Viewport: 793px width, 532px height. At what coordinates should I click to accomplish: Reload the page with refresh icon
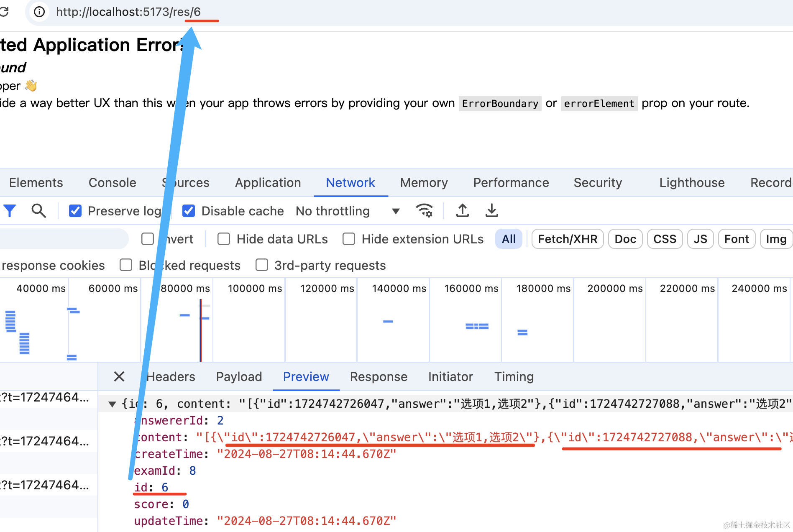pyautogui.click(x=4, y=12)
